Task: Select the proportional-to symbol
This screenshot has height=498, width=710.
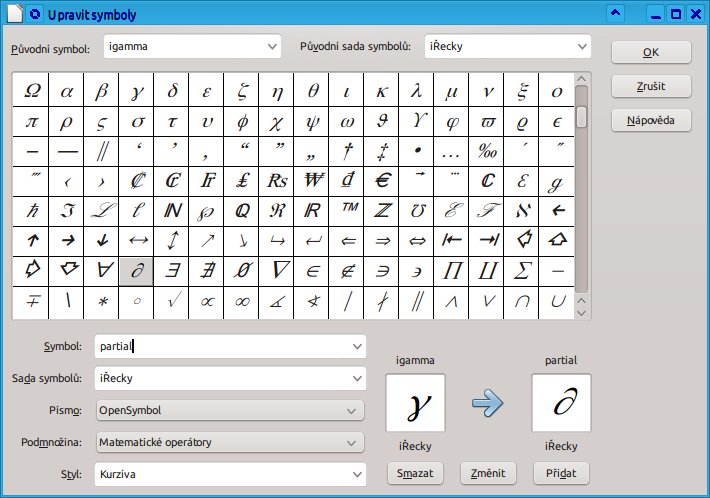Action: point(207,302)
